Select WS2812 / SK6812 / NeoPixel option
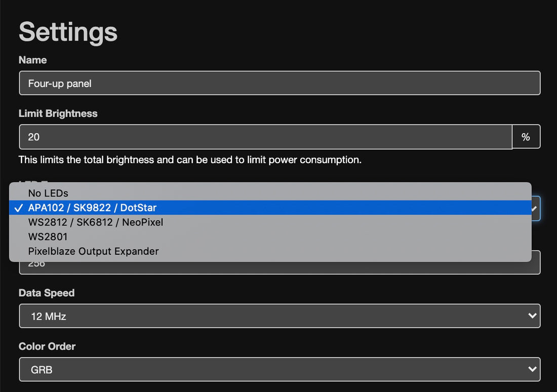 tap(96, 222)
